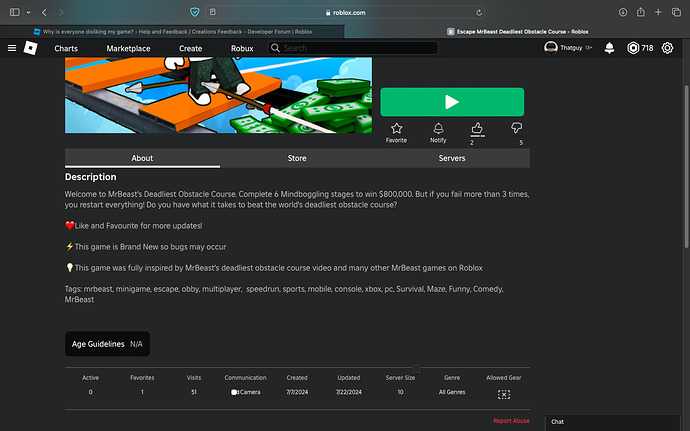Dislike the game with the thumbs down
The width and height of the screenshot is (690, 431).
tap(517, 128)
